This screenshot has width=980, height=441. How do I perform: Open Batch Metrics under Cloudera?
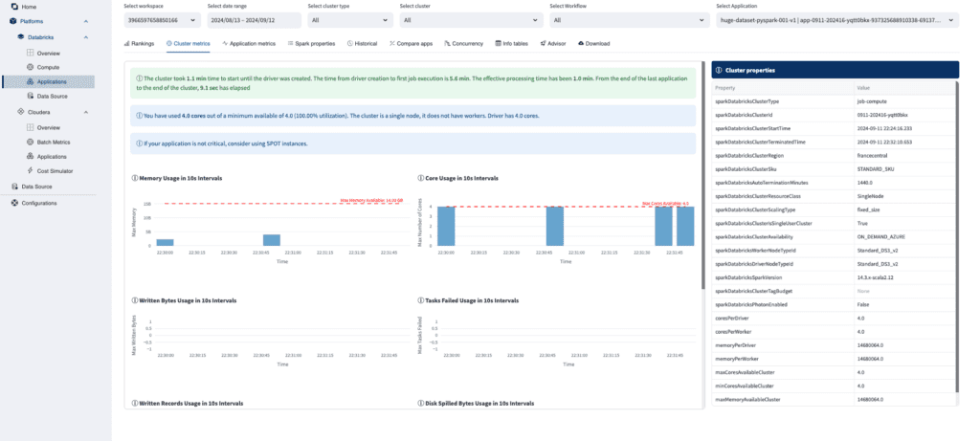click(55, 142)
